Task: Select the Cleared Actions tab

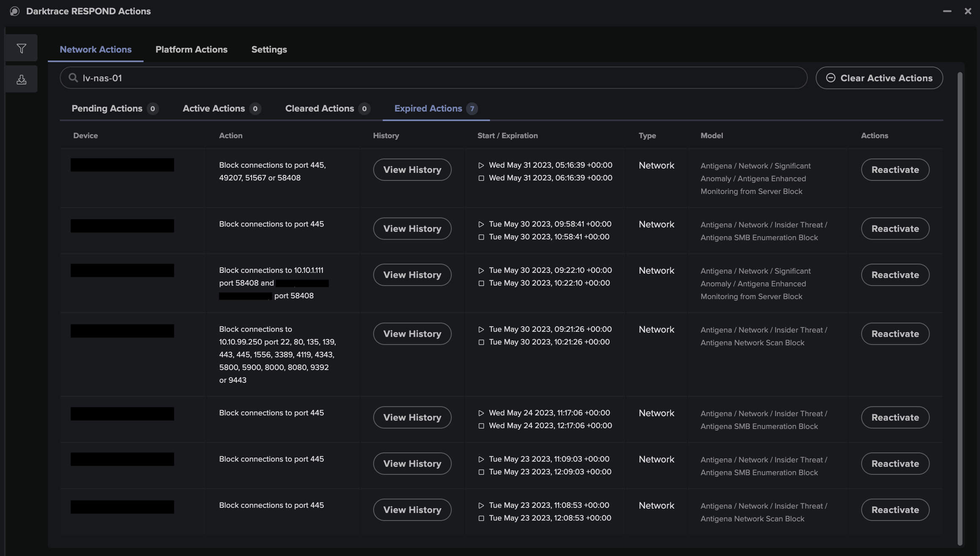Action: tap(319, 109)
